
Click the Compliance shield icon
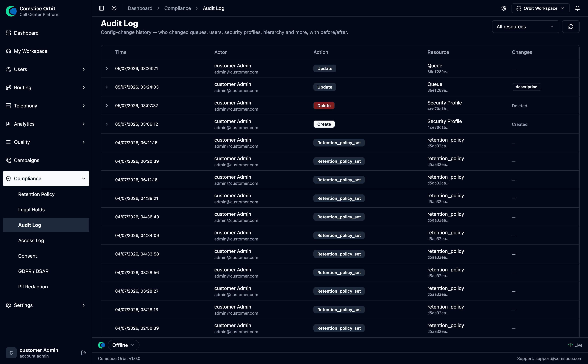point(8,178)
